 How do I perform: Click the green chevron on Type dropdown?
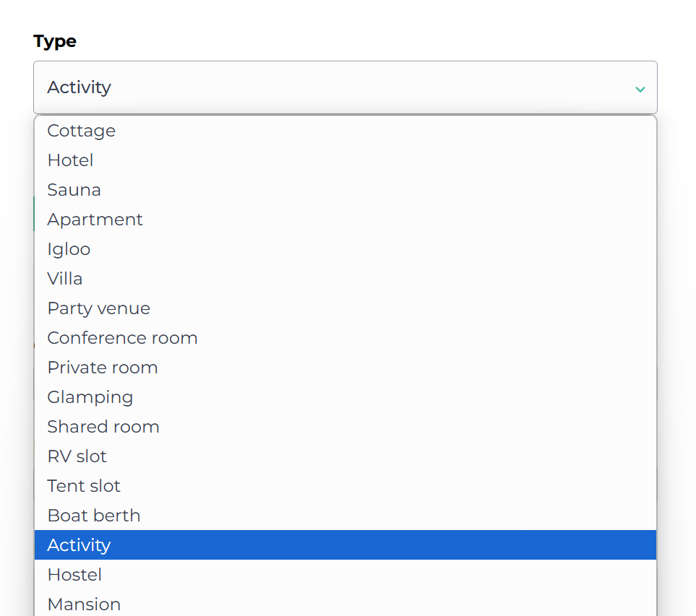coord(640,89)
